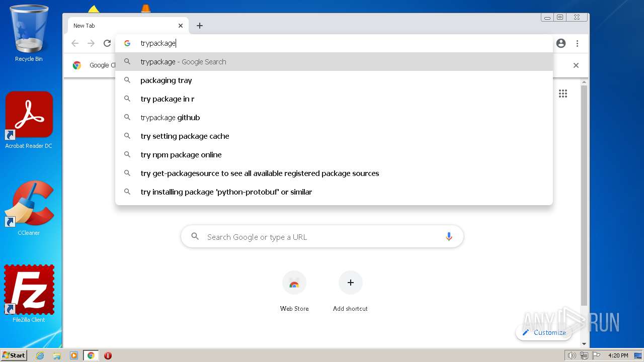Open the Google apps grid icon
The width and height of the screenshot is (644, 362).
coord(563,94)
